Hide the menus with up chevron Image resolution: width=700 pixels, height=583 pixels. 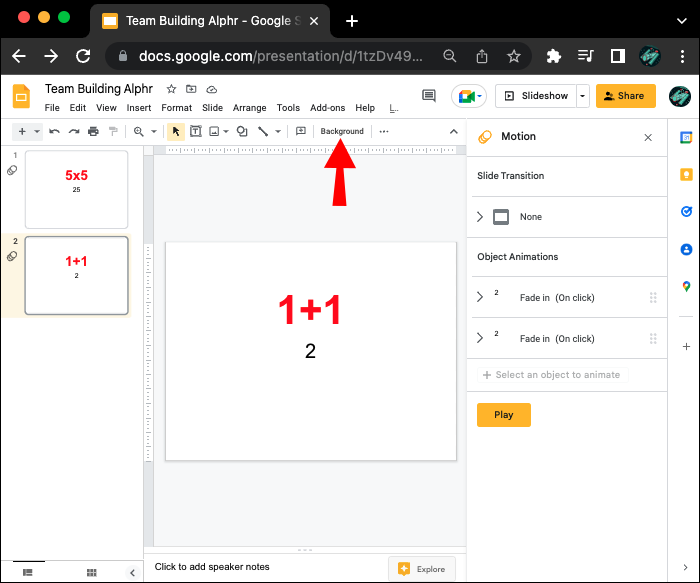pyautogui.click(x=454, y=131)
